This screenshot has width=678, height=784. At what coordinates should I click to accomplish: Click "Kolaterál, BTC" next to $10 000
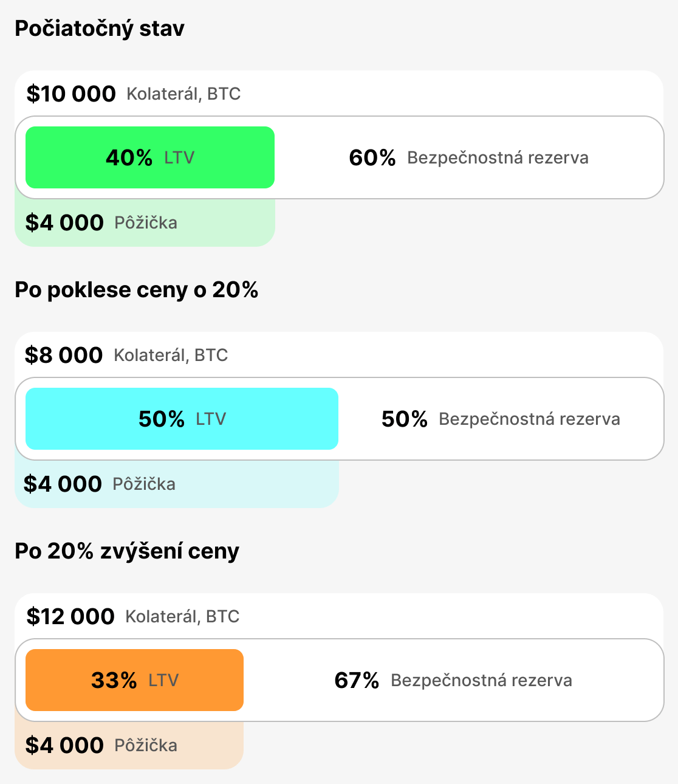pyautogui.click(x=183, y=94)
